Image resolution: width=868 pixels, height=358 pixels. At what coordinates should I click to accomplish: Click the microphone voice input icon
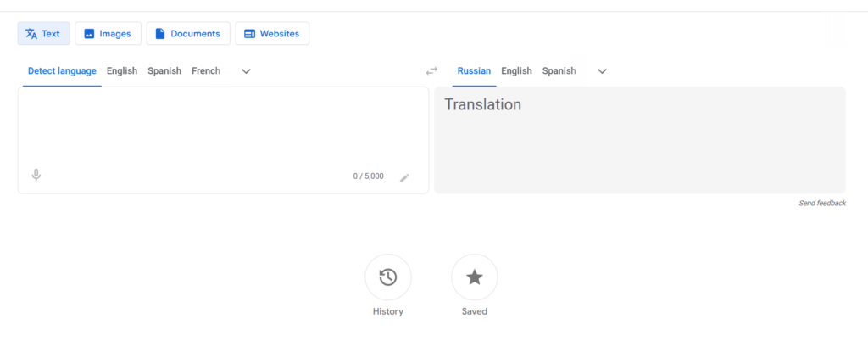tap(36, 175)
